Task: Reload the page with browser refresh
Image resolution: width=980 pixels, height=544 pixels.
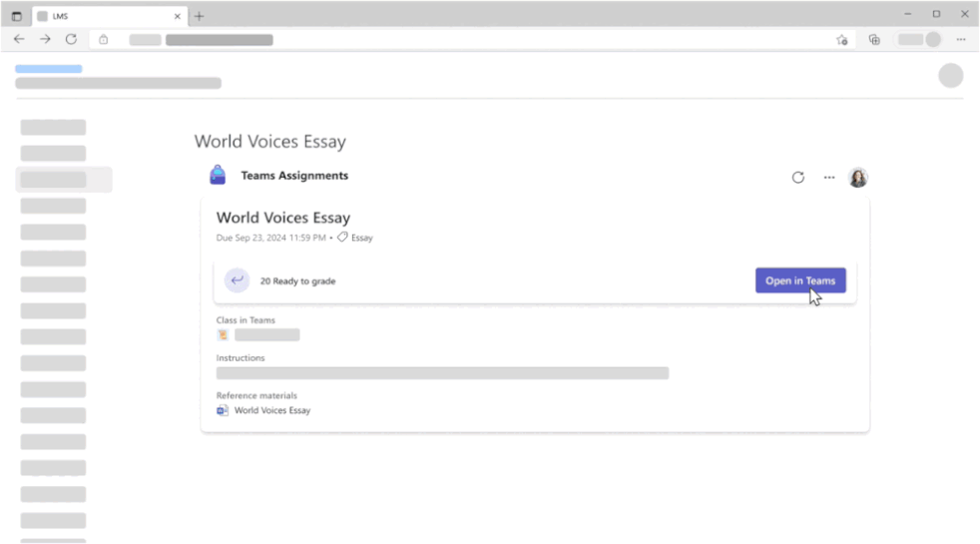Action: [x=71, y=39]
